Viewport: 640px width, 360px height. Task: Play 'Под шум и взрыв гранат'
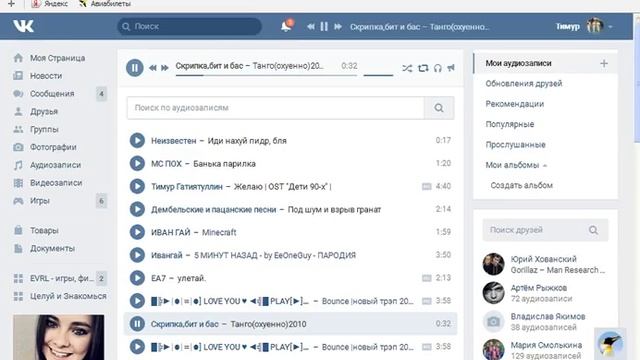click(137, 209)
